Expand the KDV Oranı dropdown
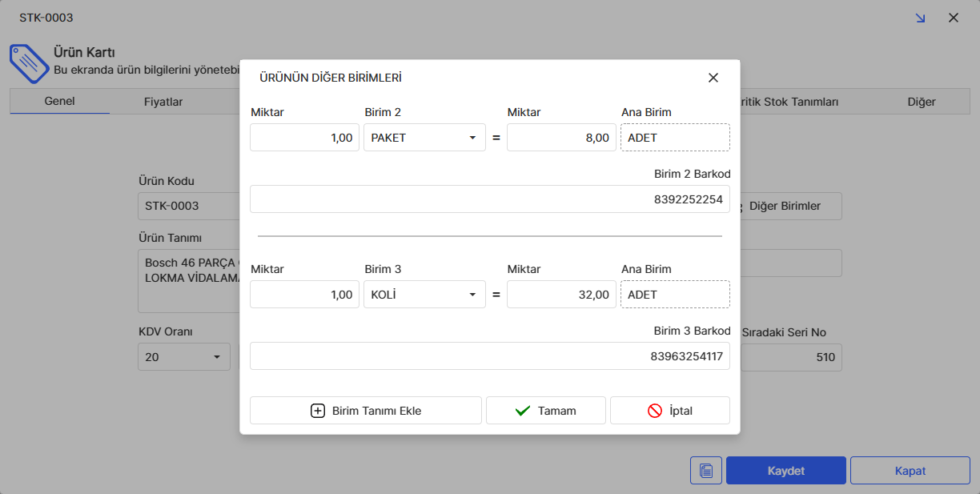This screenshot has height=494, width=980. [x=216, y=357]
